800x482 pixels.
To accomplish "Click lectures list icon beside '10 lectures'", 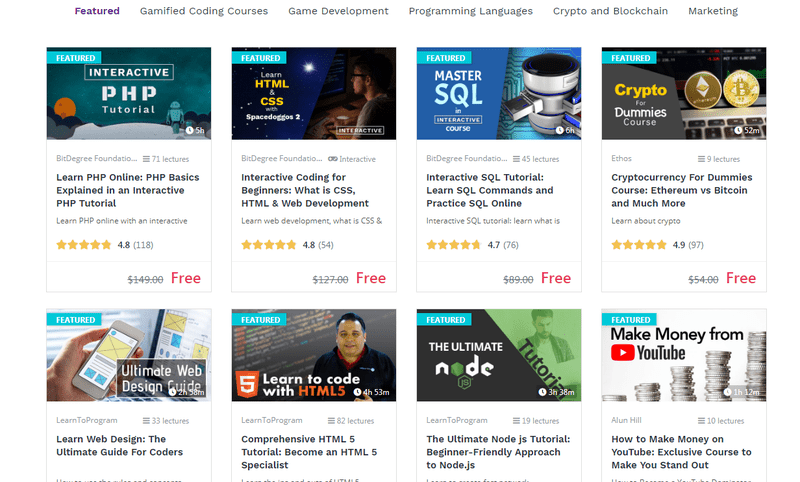I will 701,421.
